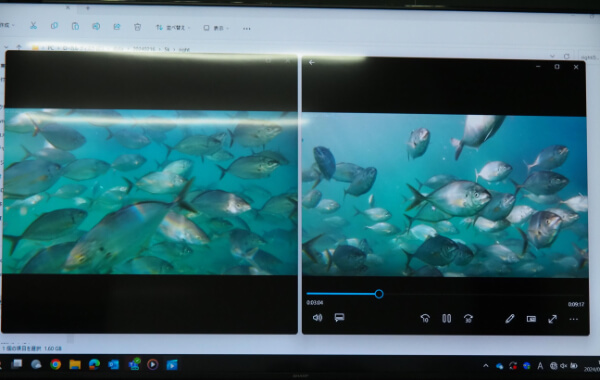Image resolution: width=600 pixels, height=380 pixels.
Task: Paste using Explorer toolbar icon
Action: [x=75, y=26]
